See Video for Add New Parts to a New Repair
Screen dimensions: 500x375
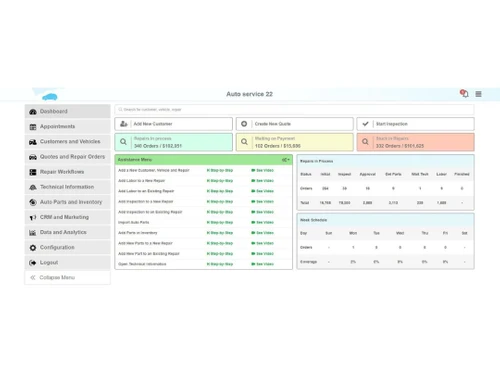pyautogui.click(x=262, y=243)
